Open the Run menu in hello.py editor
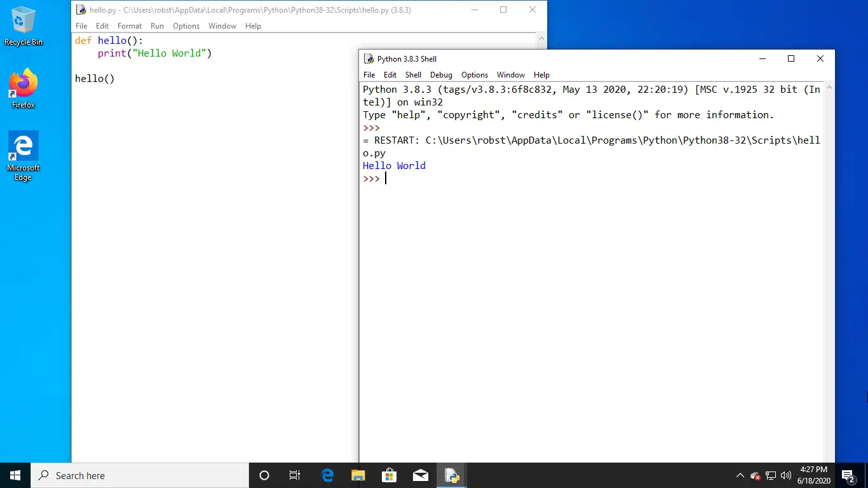Image resolution: width=868 pixels, height=488 pixels. point(157,26)
